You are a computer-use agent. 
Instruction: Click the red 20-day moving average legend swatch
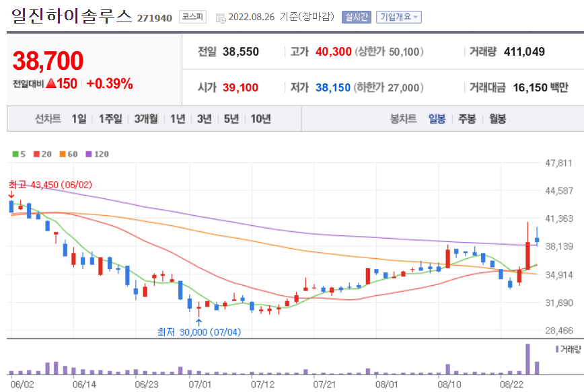click(x=36, y=154)
